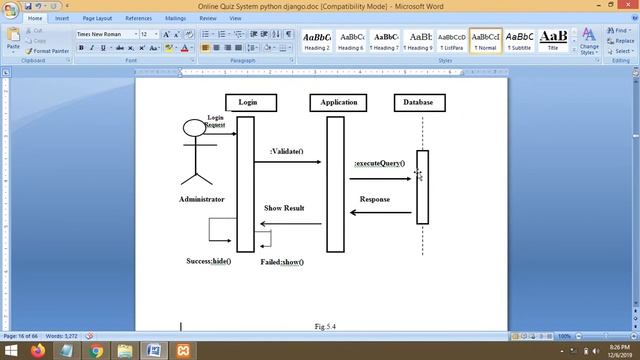The height and width of the screenshot is (360, 640).
Task: Toggle Underline formatting
Action: click(103, 48)
